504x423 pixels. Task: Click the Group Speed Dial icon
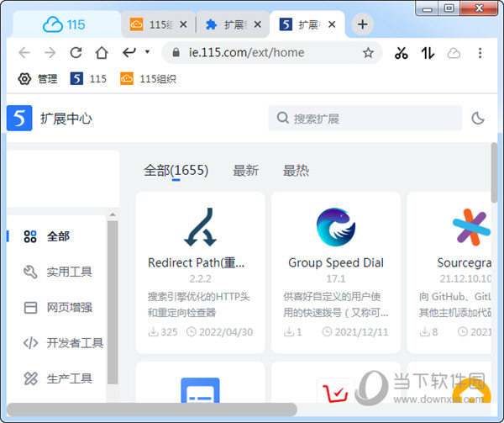coord(336,227)
